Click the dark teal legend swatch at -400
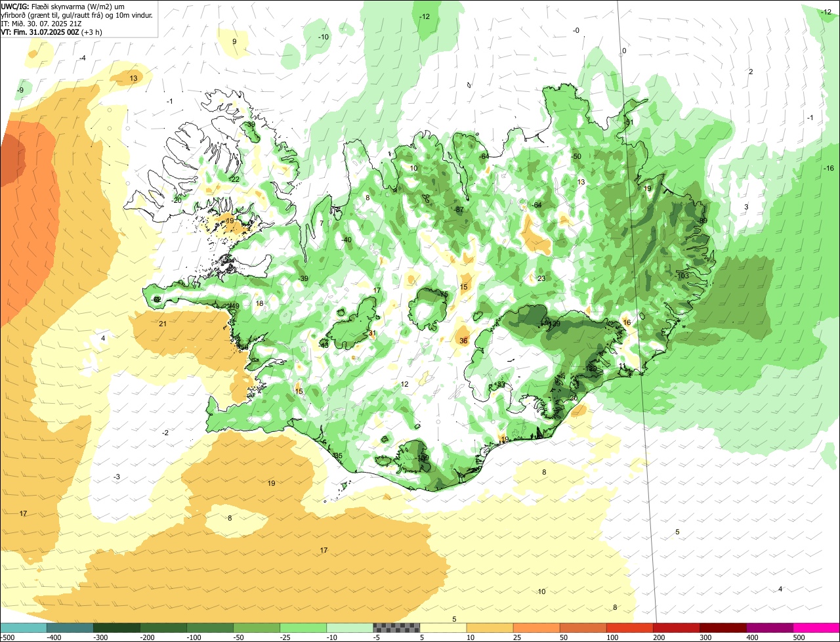The image size is (840, 642). pyautogui.click(x=70, y=628)
